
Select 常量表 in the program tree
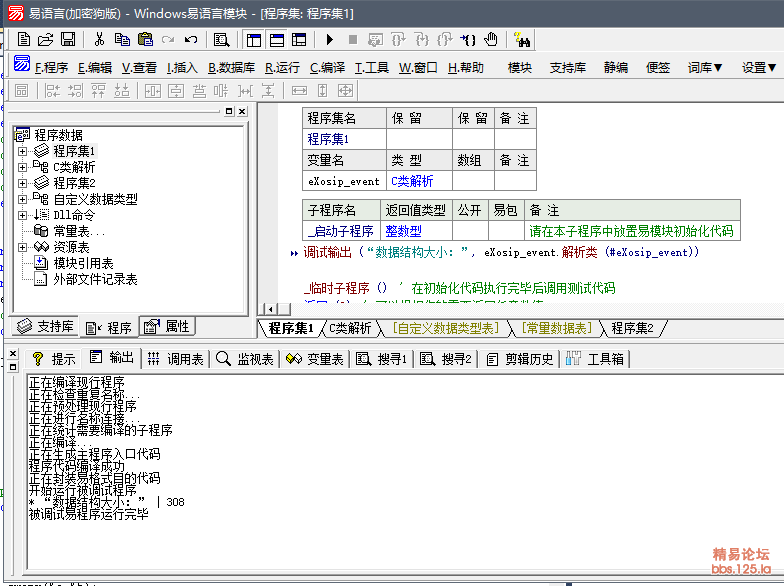(78, 231)
